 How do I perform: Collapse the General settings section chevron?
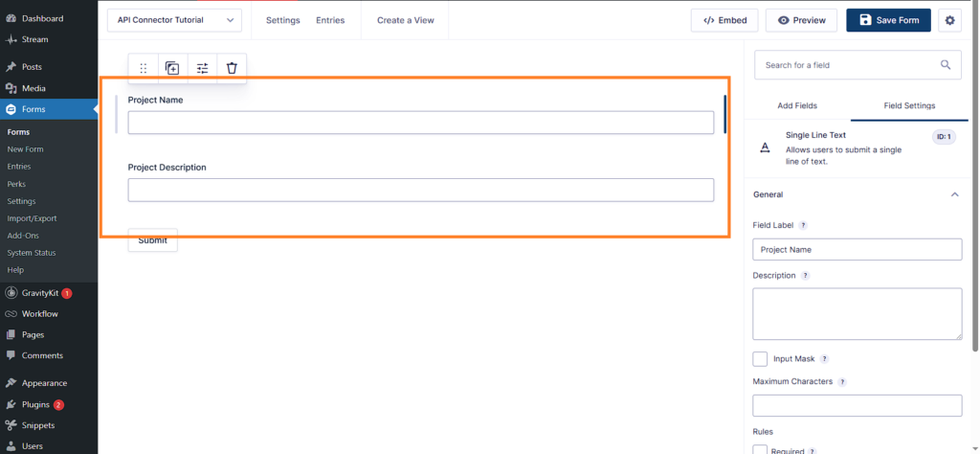pos(954,194)
